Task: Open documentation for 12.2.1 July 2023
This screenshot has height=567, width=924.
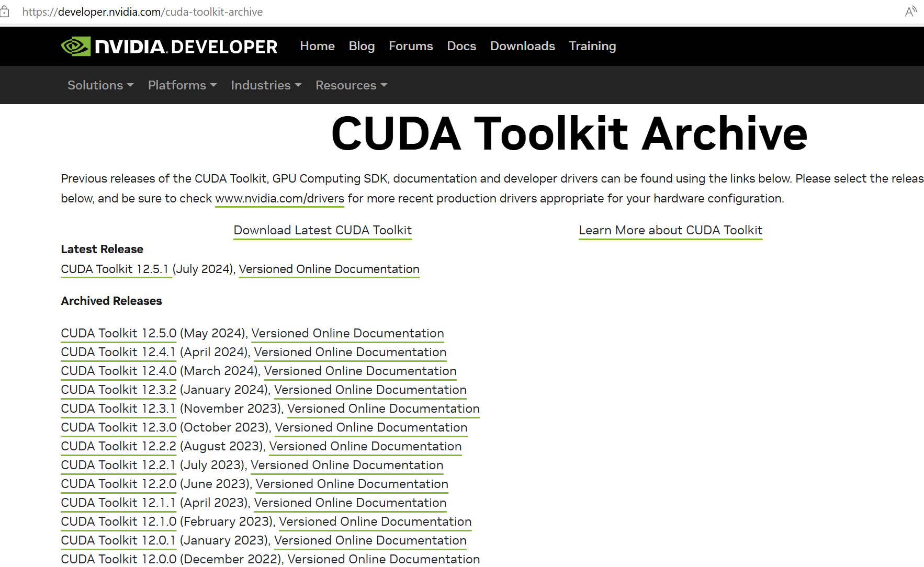Action: tap(347, 466)
